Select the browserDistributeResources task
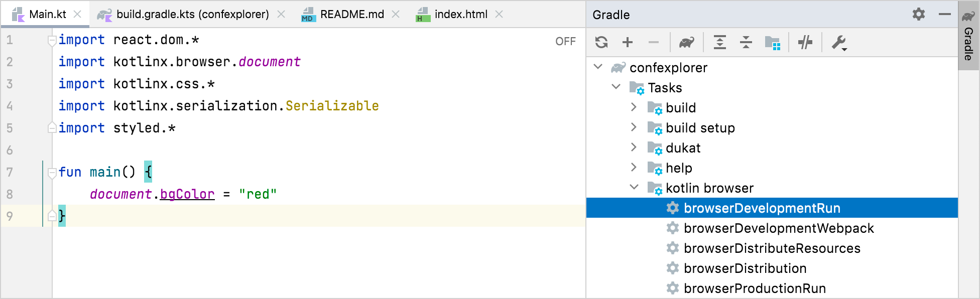Image resolution: width=980 pixels, height=299 pixels. coord(772,248)
